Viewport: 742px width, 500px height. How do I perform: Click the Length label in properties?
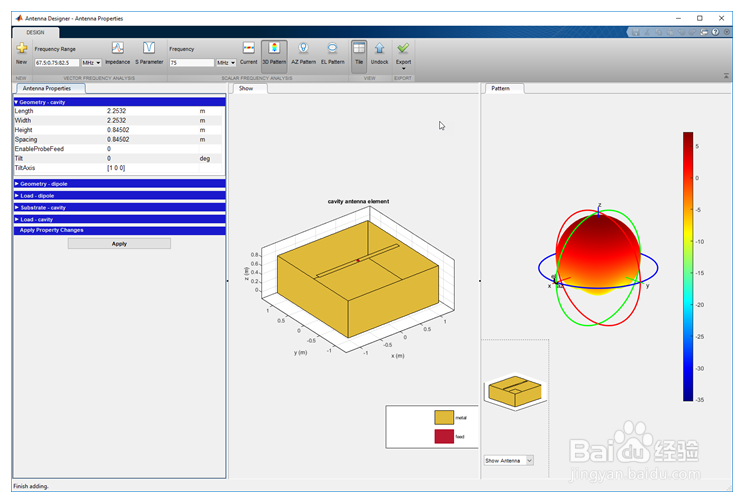(x=24, y=111)
